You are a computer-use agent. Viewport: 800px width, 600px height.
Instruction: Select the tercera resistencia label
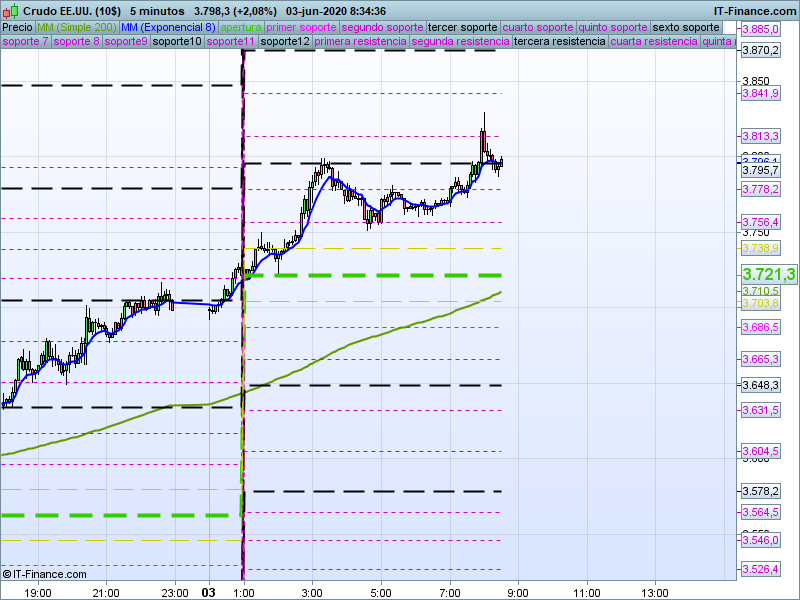(559, 42)
